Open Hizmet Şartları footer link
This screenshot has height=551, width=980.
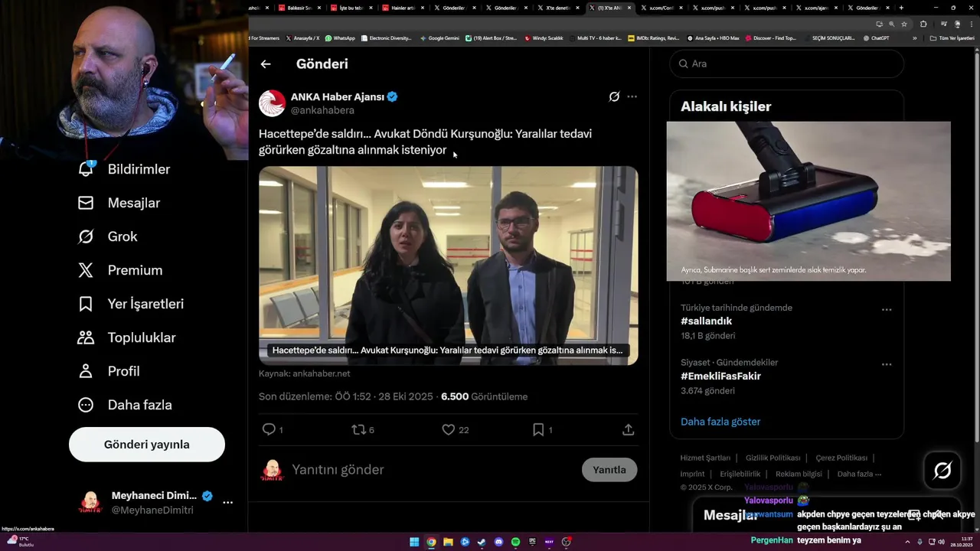(x=705, y=458)
